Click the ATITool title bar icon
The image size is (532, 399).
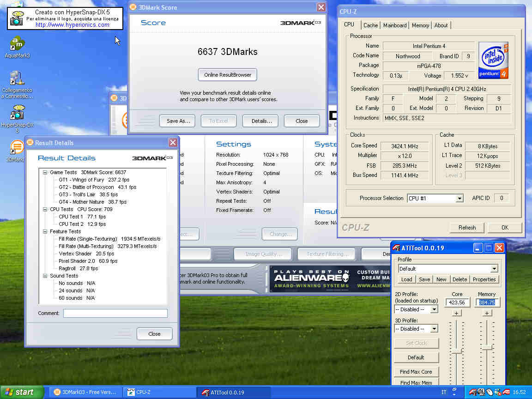(396, 248)
